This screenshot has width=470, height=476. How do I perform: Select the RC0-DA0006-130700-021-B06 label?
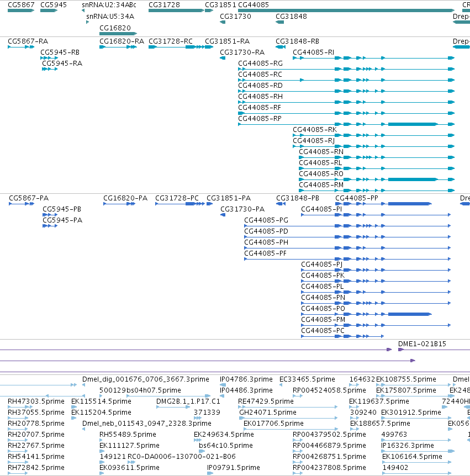[182, 457]
